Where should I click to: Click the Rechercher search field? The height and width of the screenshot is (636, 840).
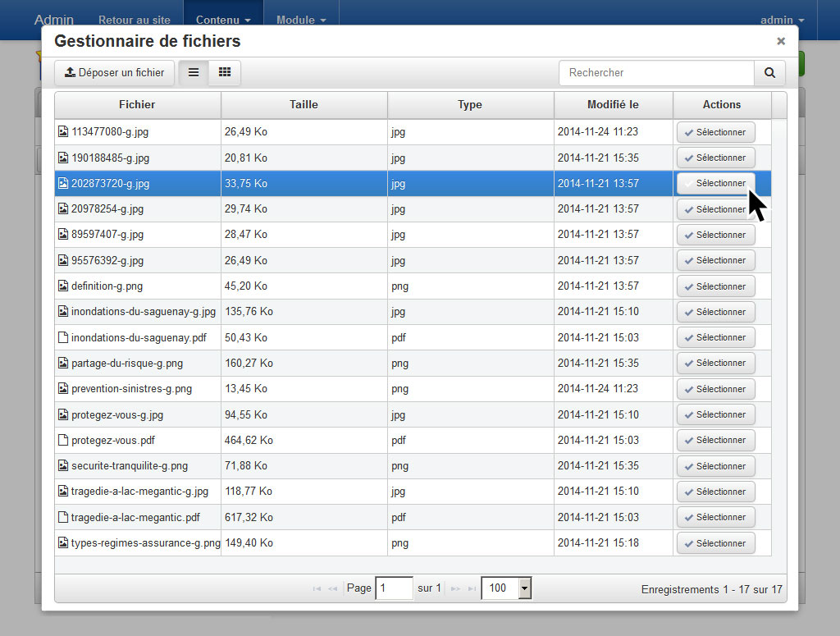[656, 73]
